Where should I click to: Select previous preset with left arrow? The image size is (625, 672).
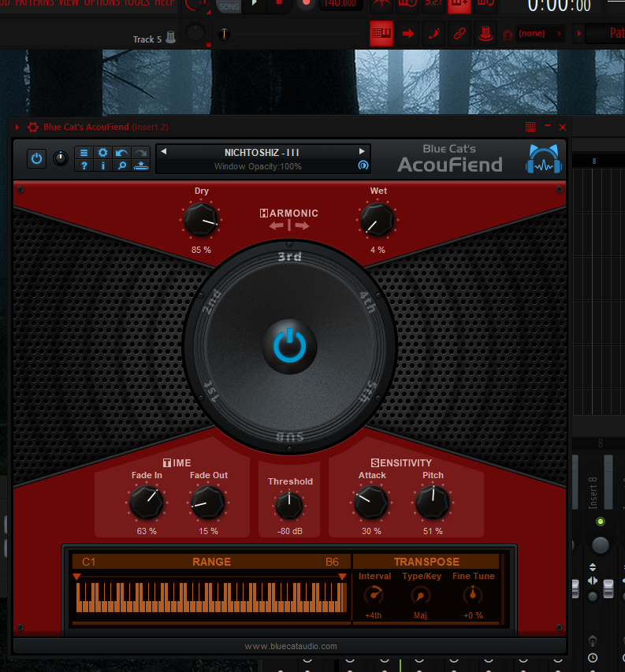164,151
